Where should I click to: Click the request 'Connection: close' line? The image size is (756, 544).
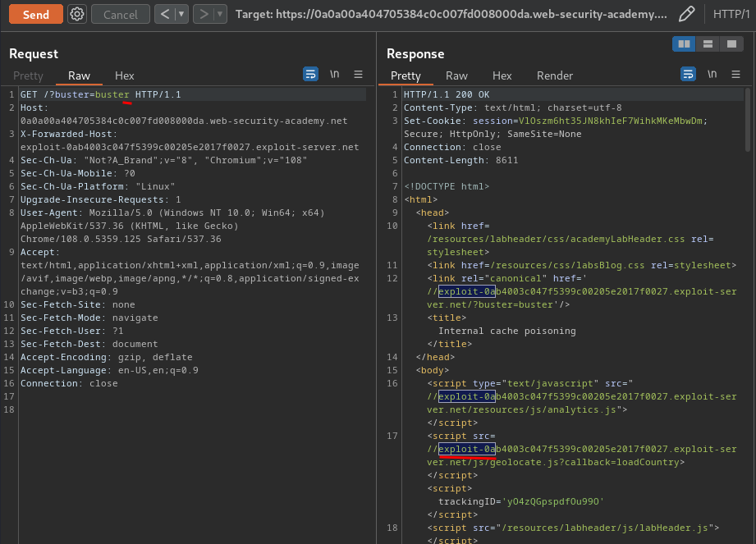69,383
